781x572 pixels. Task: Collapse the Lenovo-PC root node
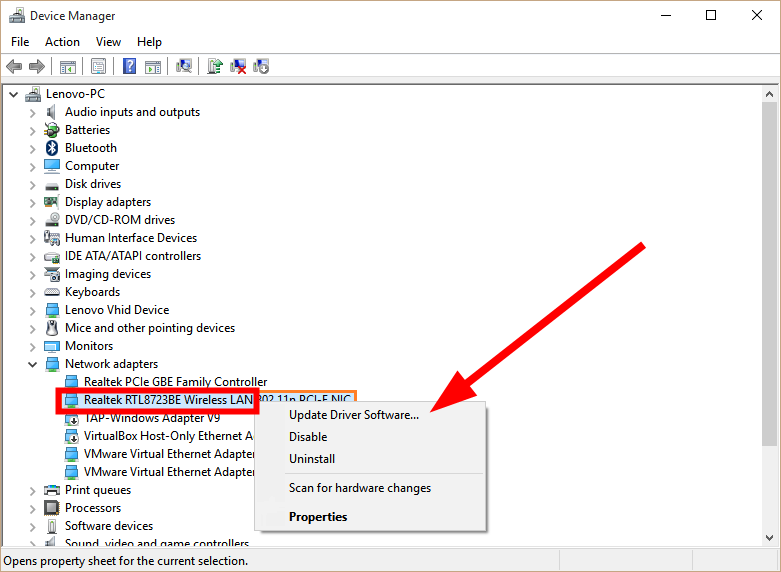(x=13, y=94)
